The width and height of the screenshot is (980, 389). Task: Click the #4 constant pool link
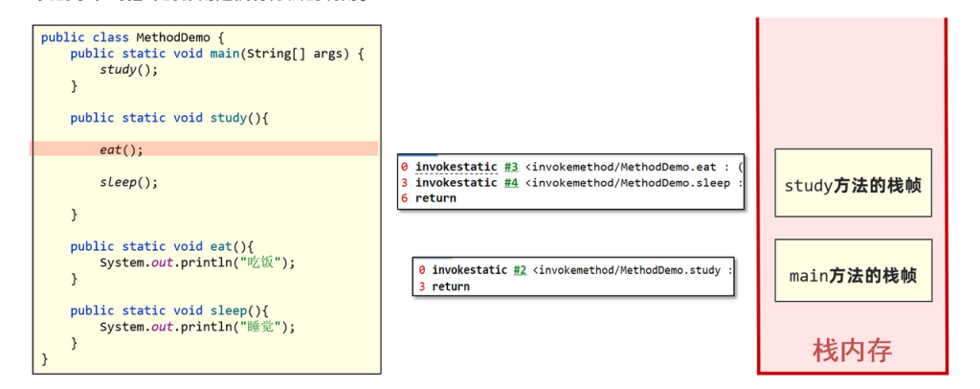(x=510, y=183)
